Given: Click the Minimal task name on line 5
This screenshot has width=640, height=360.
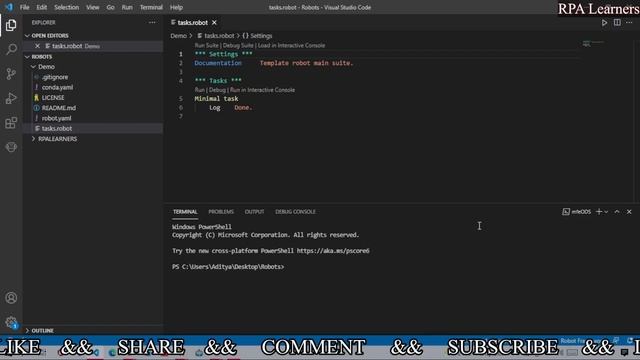Looking at the screenshot, I should pos(216,98).
